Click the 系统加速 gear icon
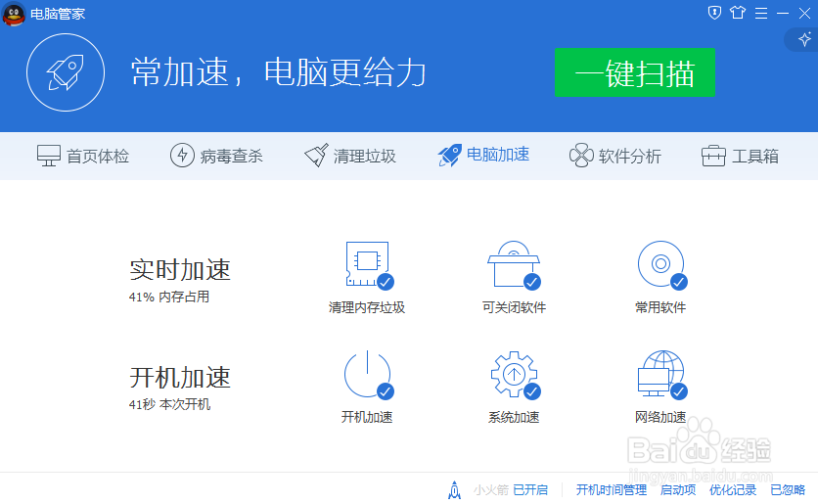The height and width of the screenshot is (504, 818). [x=514, y=374]
